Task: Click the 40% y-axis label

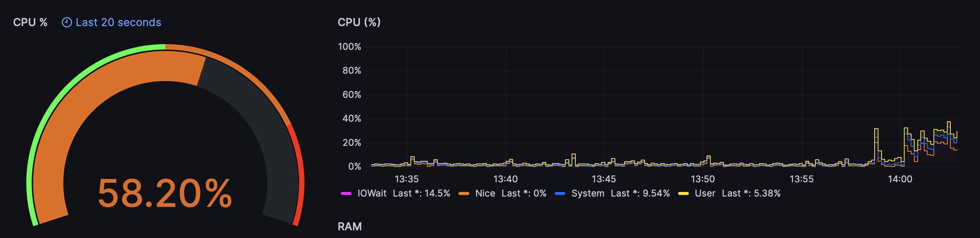Action: [352, 119]
